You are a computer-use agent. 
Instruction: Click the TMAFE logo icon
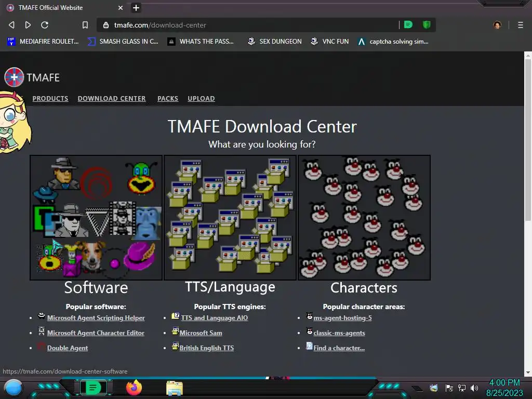tap(14, 77)
